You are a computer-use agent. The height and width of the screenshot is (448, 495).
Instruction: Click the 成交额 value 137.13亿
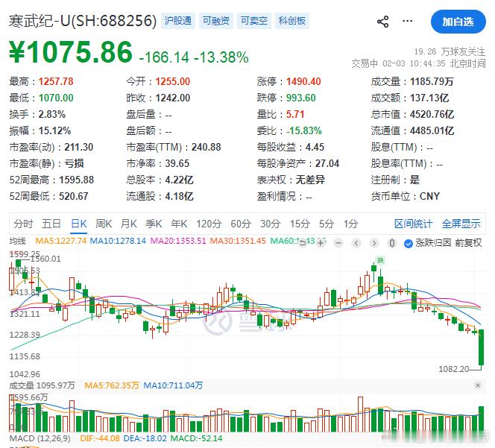(429, 98)
